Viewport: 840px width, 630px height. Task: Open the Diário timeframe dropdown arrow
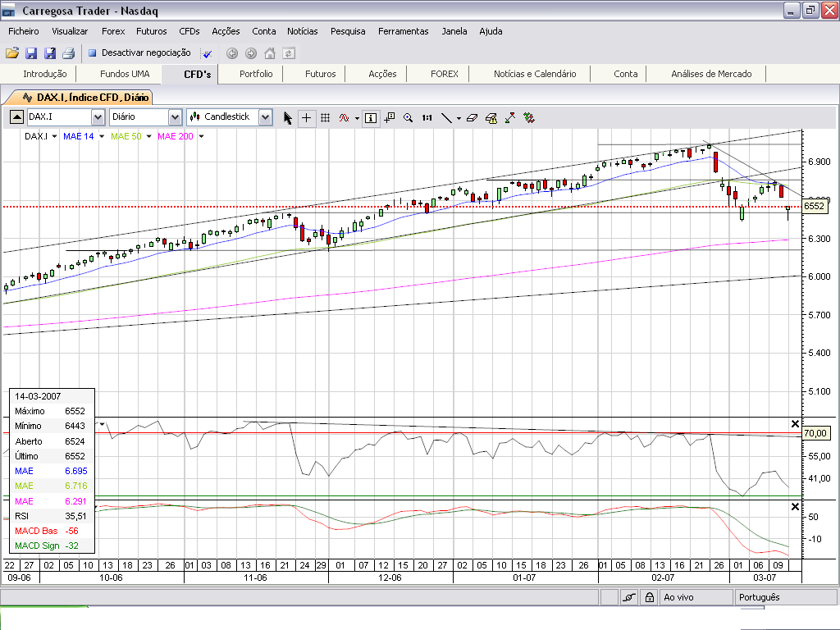[x=175, y=116]
